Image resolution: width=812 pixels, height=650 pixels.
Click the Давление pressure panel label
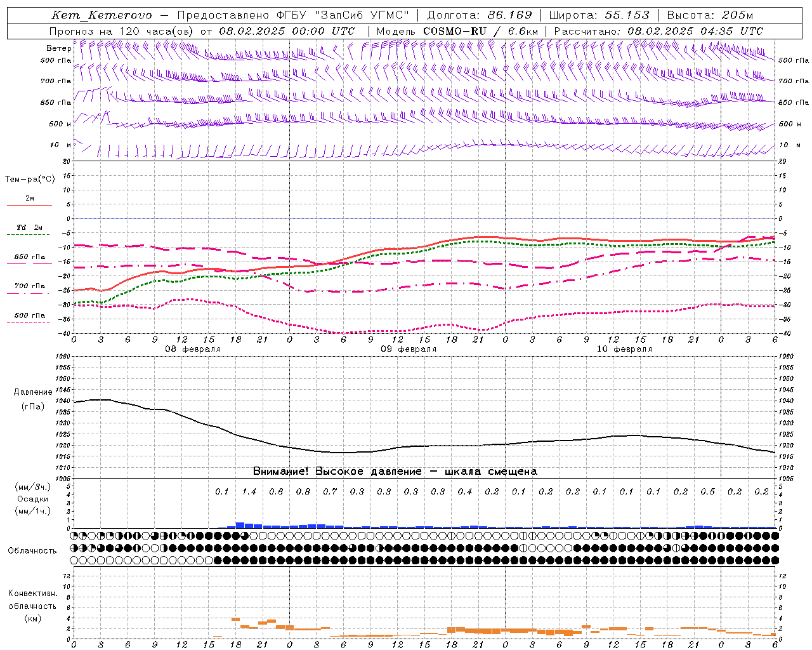click(33, 392)
